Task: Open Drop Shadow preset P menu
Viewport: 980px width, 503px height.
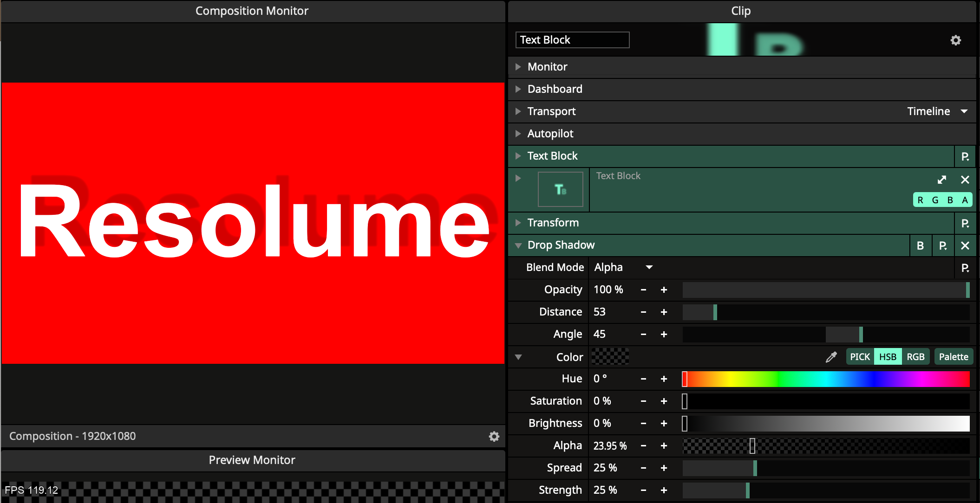Action: [942, 245]
